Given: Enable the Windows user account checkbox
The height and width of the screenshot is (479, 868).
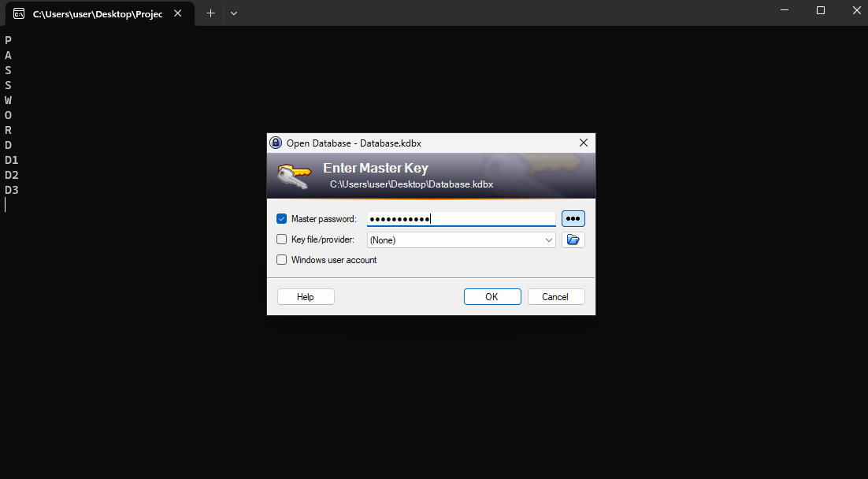Looking at the screenshot, I should (282, 260).
